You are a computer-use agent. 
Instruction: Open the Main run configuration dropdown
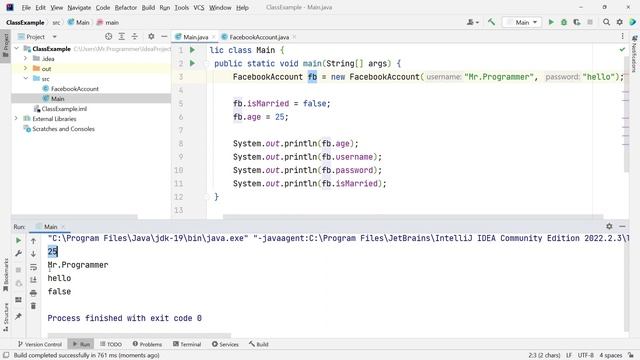click(522, 22)
